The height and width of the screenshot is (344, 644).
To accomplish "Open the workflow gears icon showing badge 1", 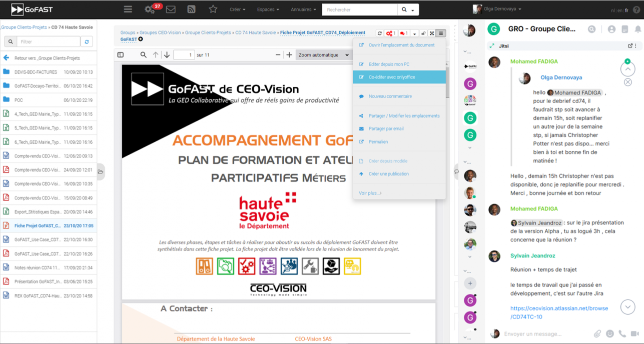I will (x=390, y=33).
